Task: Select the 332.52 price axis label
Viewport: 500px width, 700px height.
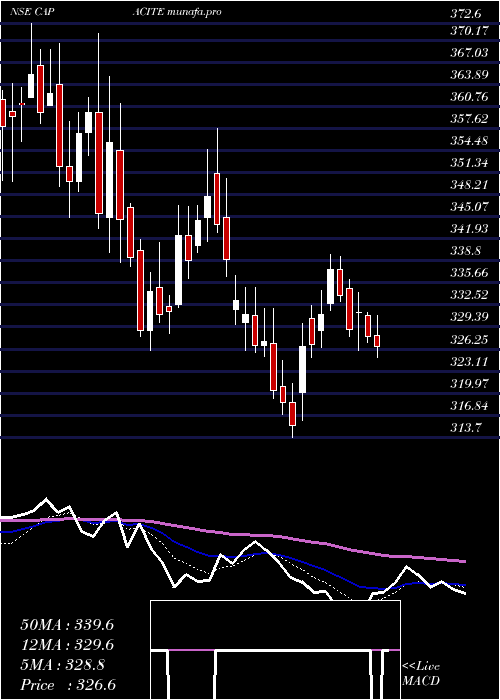Action: point(469,295)
